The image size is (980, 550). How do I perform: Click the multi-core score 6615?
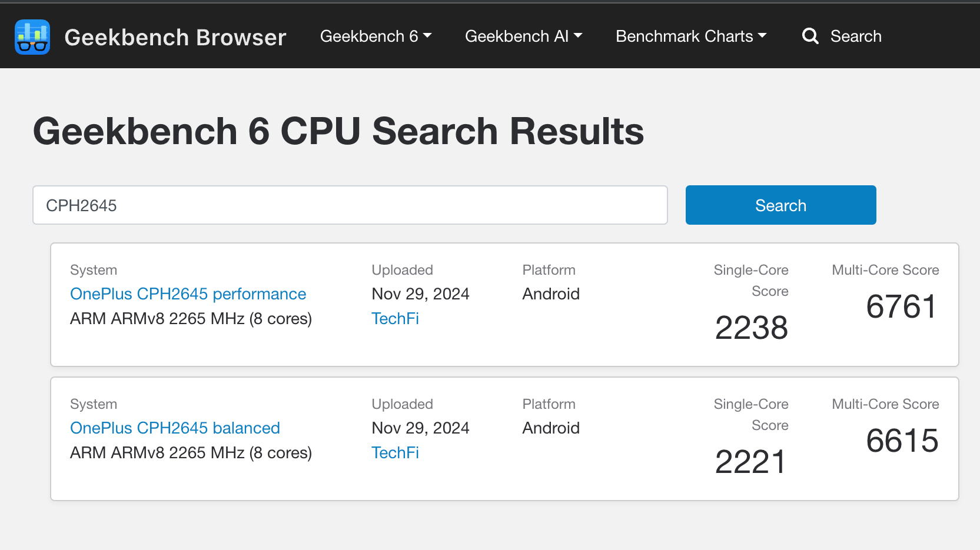[902, 441]
